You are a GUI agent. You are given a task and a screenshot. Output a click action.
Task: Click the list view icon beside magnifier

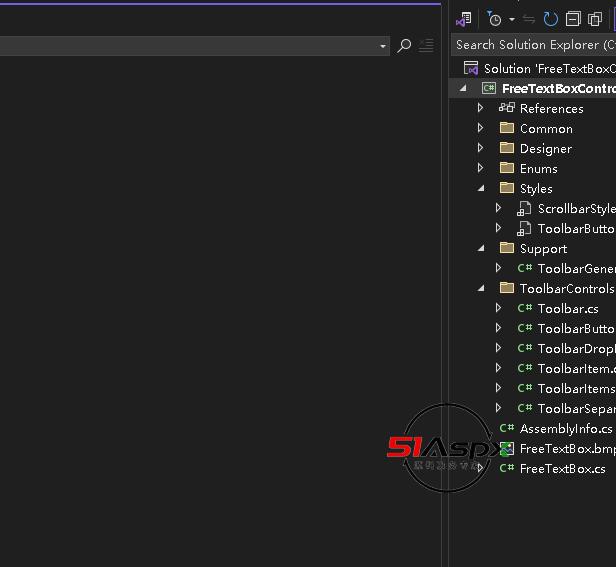(x=426, y=46)
